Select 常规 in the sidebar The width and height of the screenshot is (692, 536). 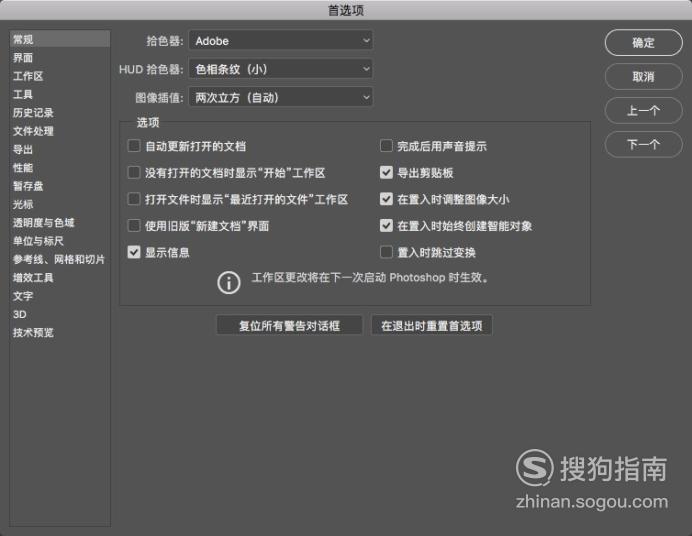point(60,39)
